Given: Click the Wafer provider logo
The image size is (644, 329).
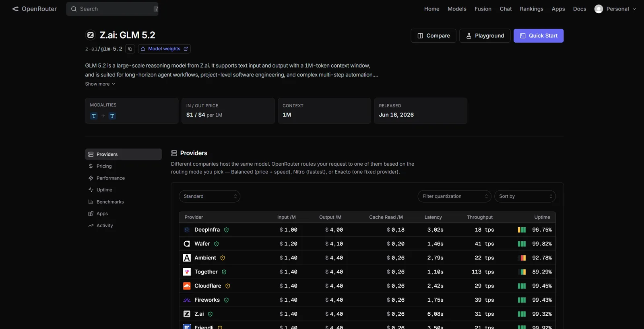Looking at the screenshot, I should [187, 244].
